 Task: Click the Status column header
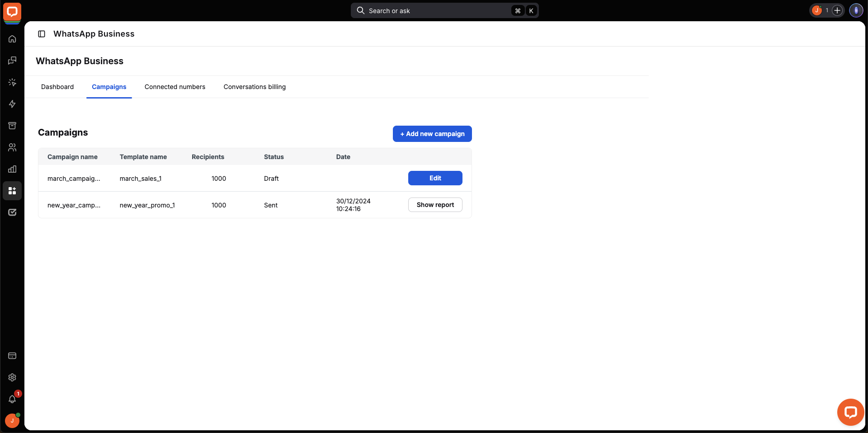274,157
